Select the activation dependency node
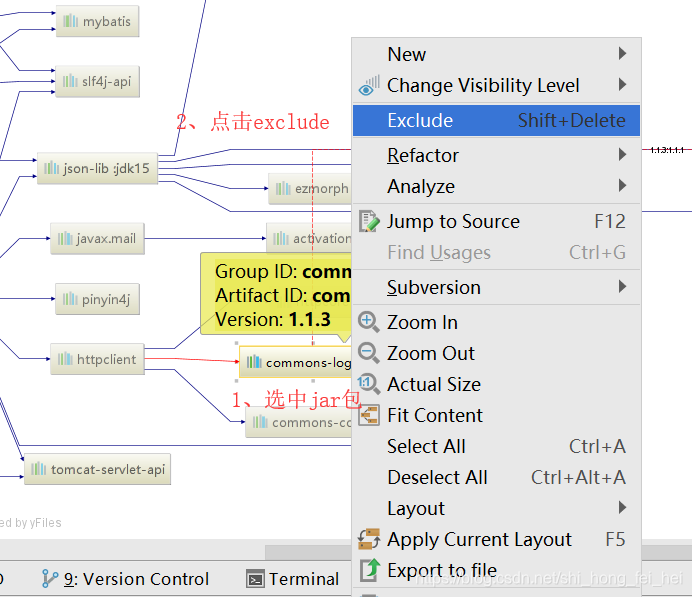Viewport: 692px width, 597px height. (x=309, y=239)
